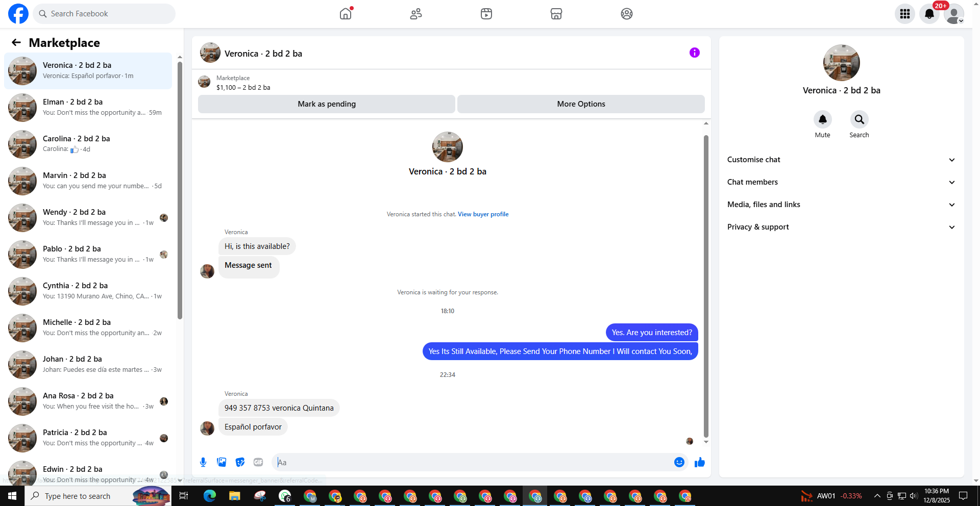The width and height of the screenshot is (980, 506).
Task: Click the conversation list scrollbar
Action: click(x=180, y=190)
